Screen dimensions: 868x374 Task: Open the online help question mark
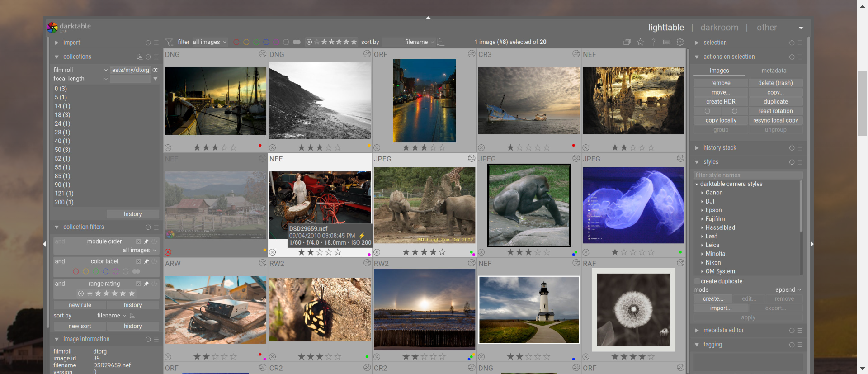point(653,42)
